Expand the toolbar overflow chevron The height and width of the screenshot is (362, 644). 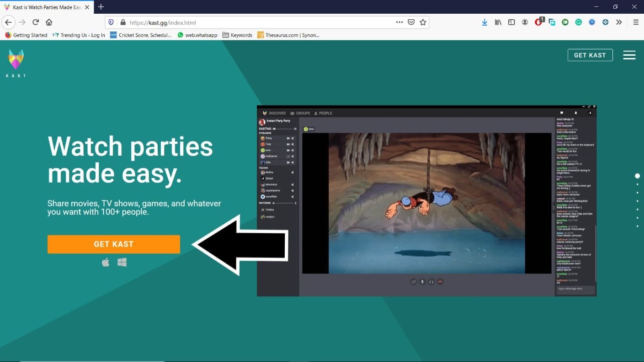pyautogui.click(x=619, y=22)
